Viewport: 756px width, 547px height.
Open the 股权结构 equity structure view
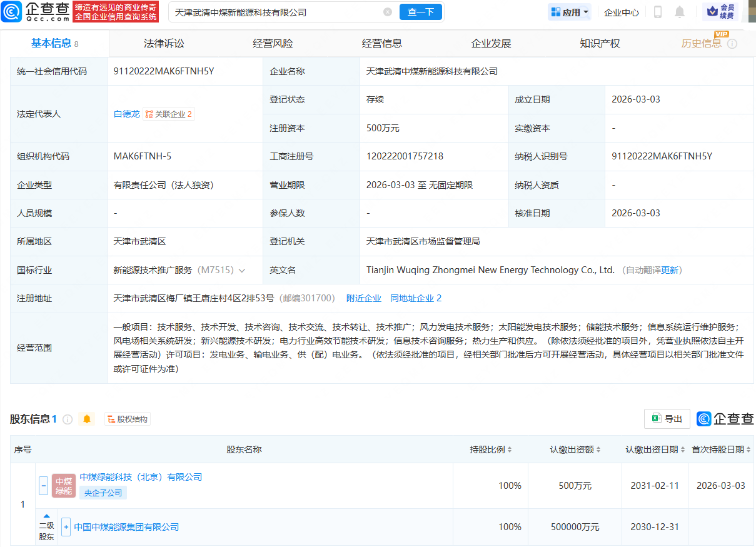coord(128,419)
